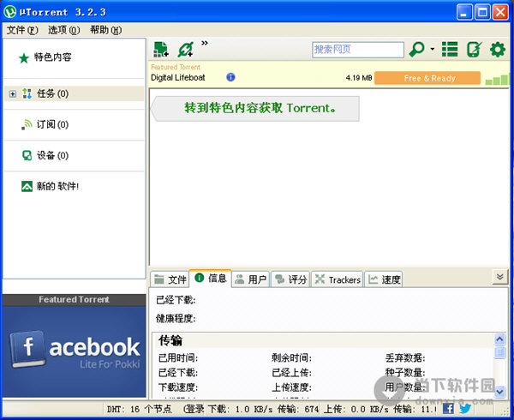Open the 文件(F) menu
Screen dimensions: 514x420
point(22,30)
